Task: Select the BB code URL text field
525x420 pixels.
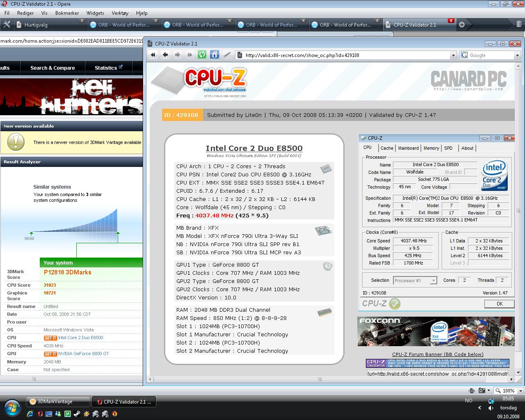Action: (x=437, y=373)
